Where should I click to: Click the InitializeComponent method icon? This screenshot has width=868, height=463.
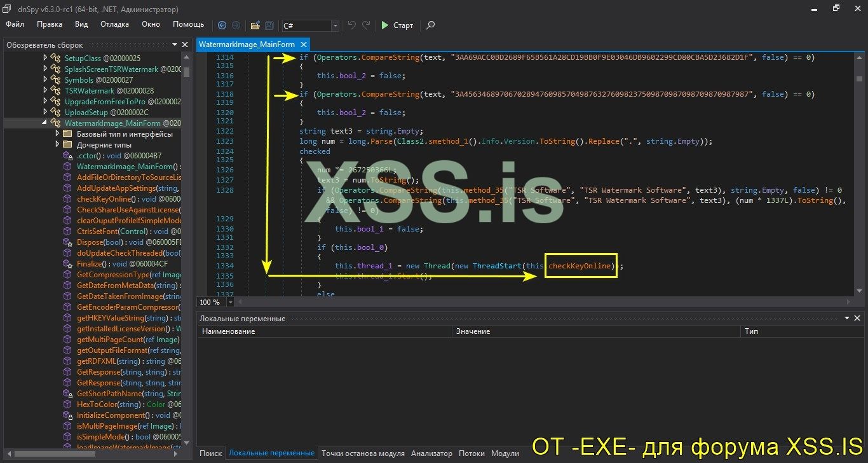pyautogui.click(x=67, y=415)
